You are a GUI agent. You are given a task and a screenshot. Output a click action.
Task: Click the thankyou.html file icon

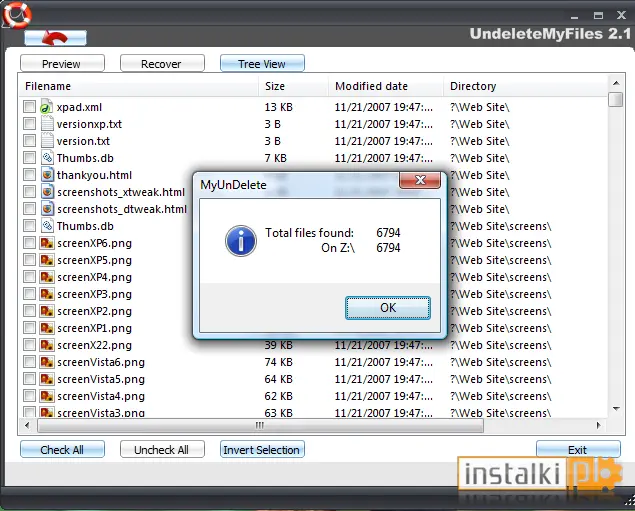(x=47, y=175)
